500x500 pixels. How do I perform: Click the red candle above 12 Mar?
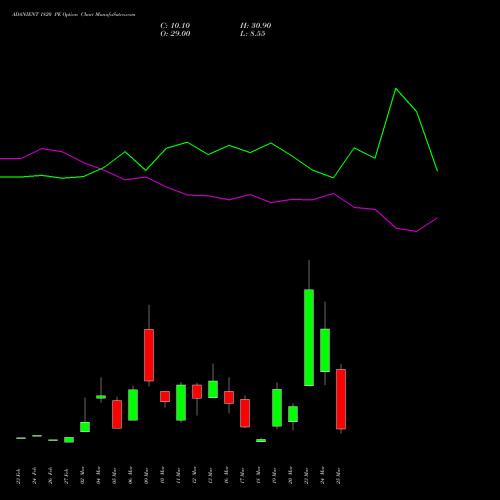coord(197,392)
